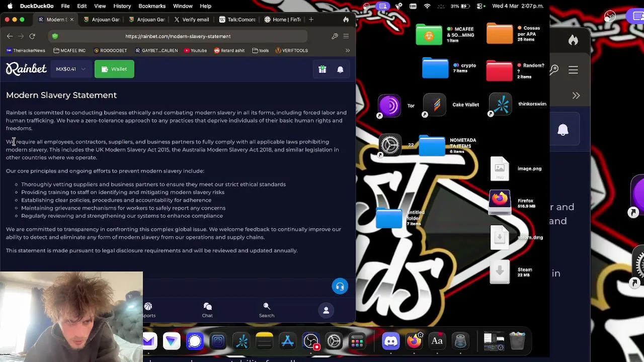
Task: Switch to the Verify email tab
Action: (191, 20)
